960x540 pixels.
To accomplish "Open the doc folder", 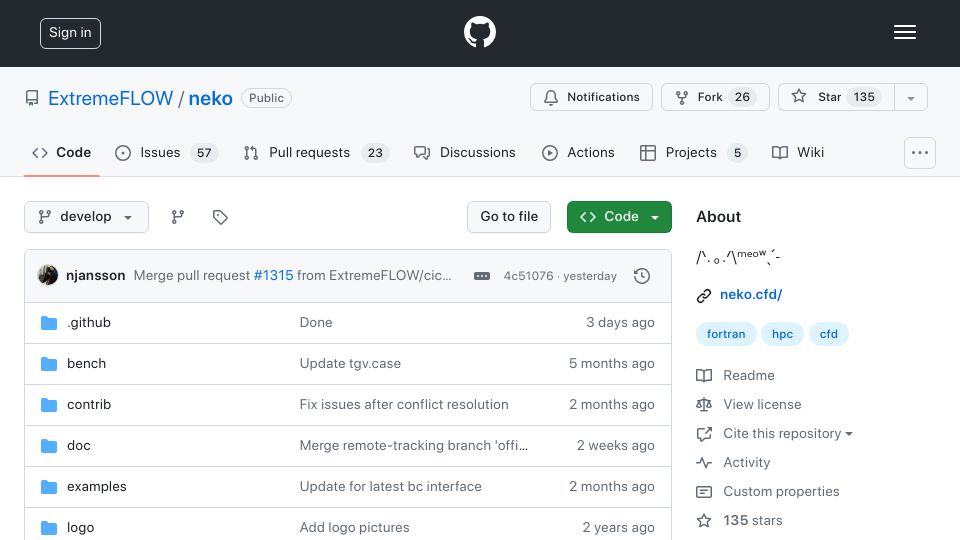I will click(x=78, y=446).
